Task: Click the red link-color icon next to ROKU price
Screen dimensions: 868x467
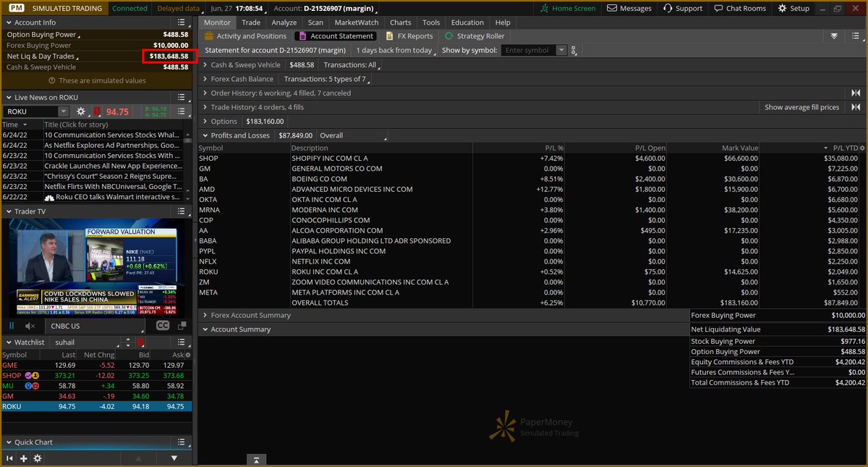Action: click(97, 112)
